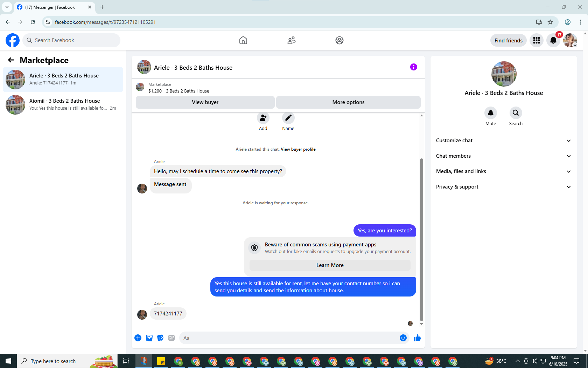The image size is (588, 368).
Task: Click "Hello, may I schedule a time" message
Action: (218, 171)
